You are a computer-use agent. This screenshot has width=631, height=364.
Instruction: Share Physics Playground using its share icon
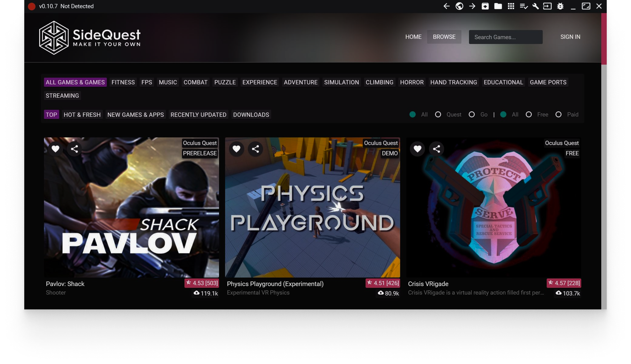(255, 149)
